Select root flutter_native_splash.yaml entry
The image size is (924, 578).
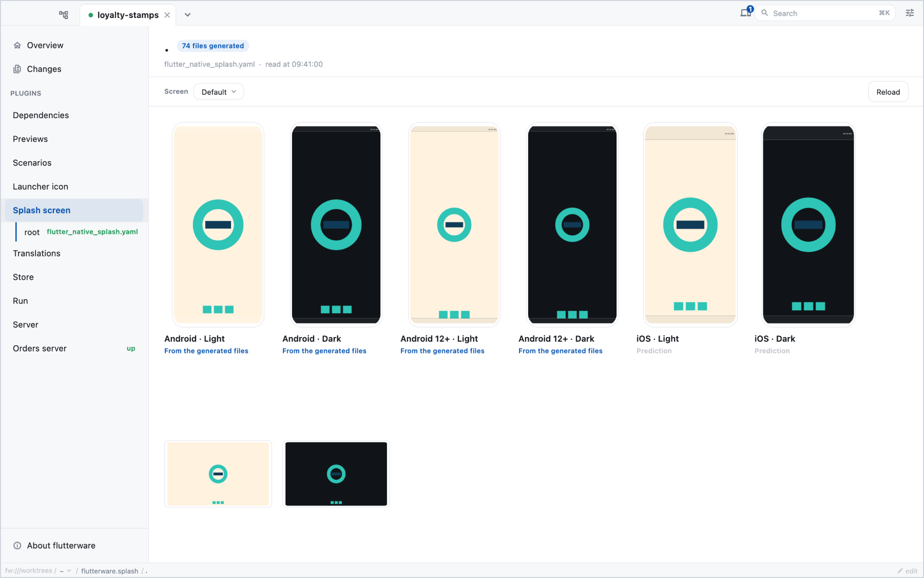pos(81,232)
